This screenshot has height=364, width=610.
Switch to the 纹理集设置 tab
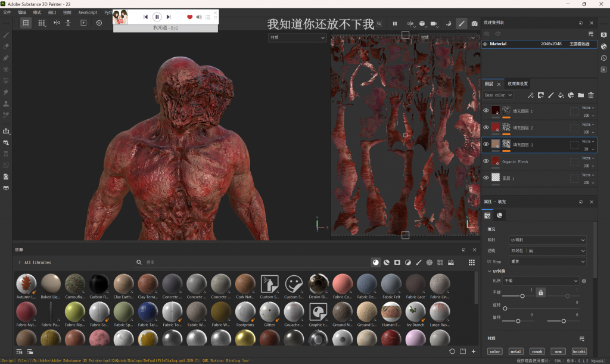tap(517, 84)
